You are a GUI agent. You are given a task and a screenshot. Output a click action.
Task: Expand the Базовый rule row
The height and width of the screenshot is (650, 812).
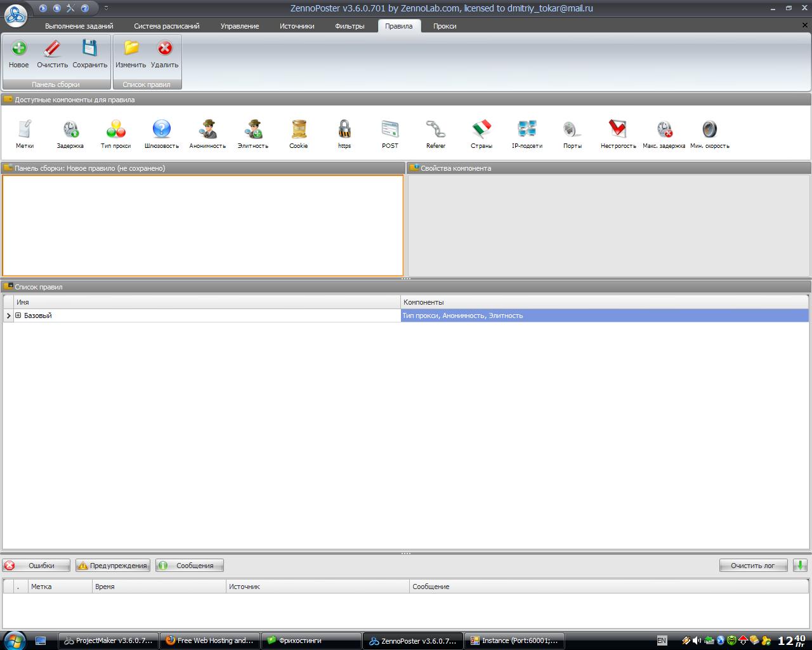(x=18, y=315)
